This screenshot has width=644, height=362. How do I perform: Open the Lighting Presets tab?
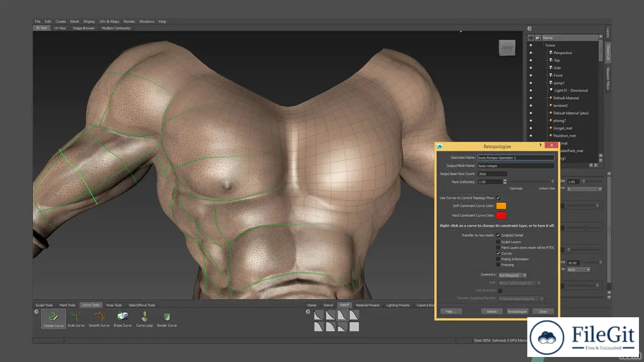[398, 305]
